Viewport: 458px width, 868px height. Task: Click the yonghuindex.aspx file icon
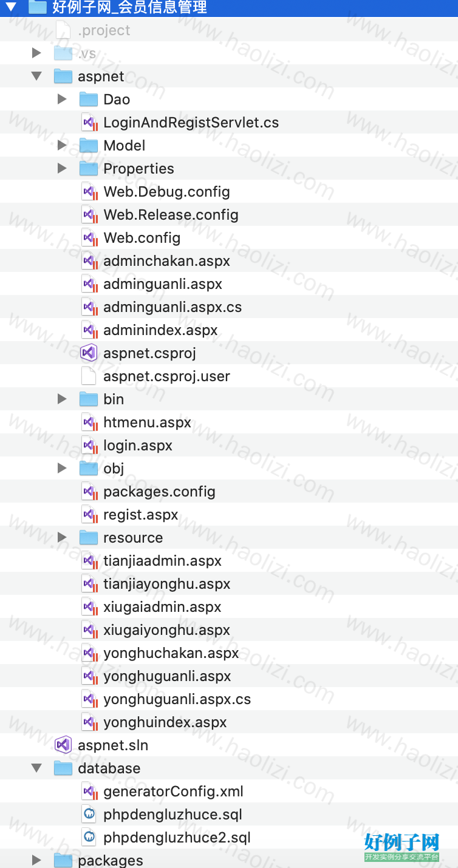[89, 722]
